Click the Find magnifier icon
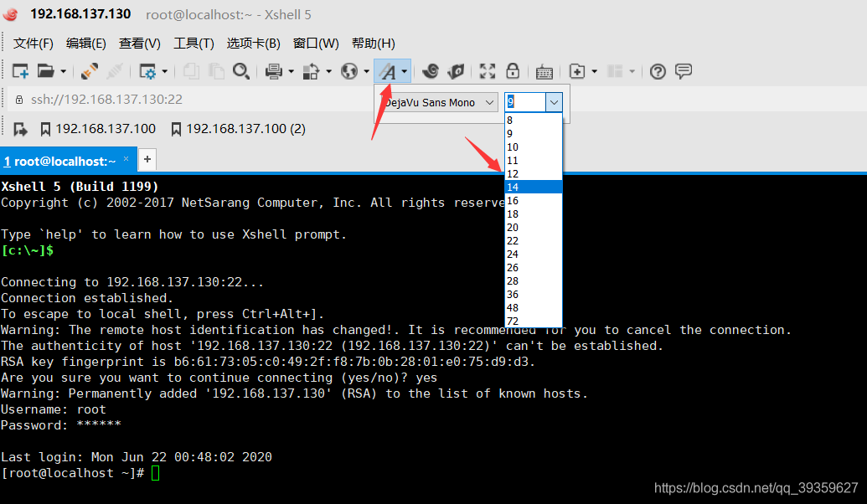This screenshot has width=867, height=504. [x=241, y=71]
